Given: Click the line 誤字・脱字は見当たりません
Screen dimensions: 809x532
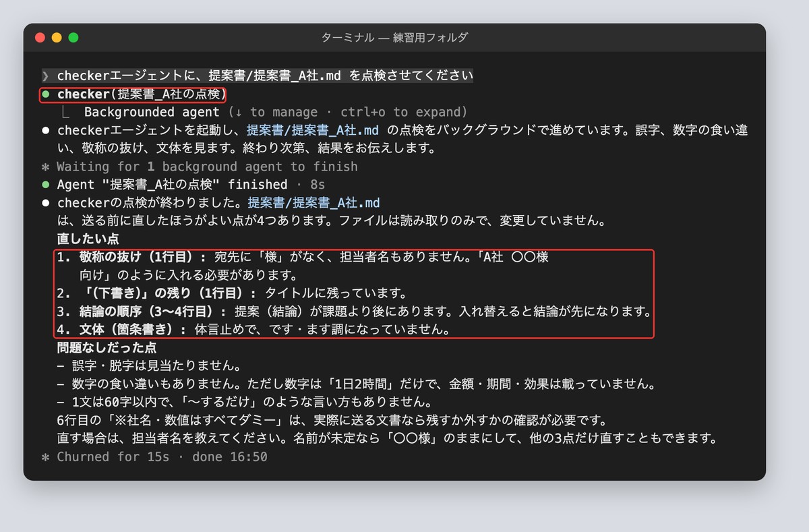Looking at the screenshot, I should click(149, 366).
